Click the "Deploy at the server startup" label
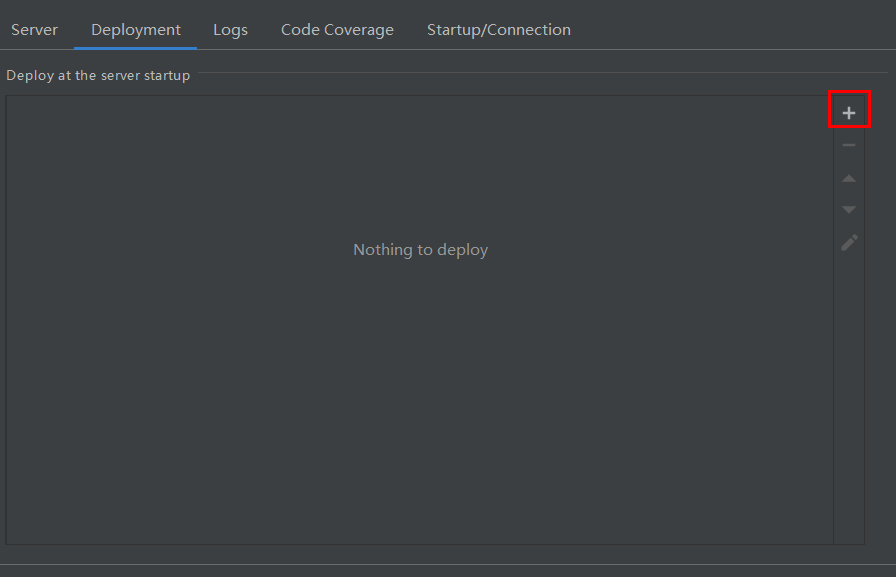Viewport: 896px width, 577px height. [98, 75]
